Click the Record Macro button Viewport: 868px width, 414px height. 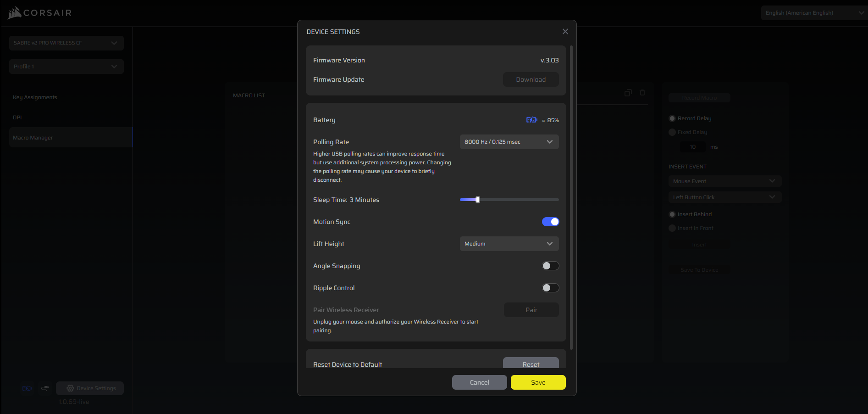pos(699,98)
